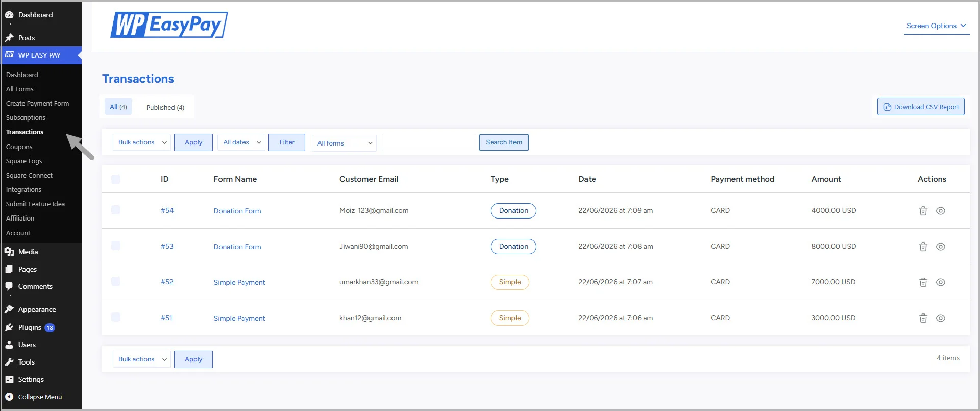Open Donation Form link for #53
The width and height of the screenshot is (980, 411).
pyautogui.click(x=237, y=247)
